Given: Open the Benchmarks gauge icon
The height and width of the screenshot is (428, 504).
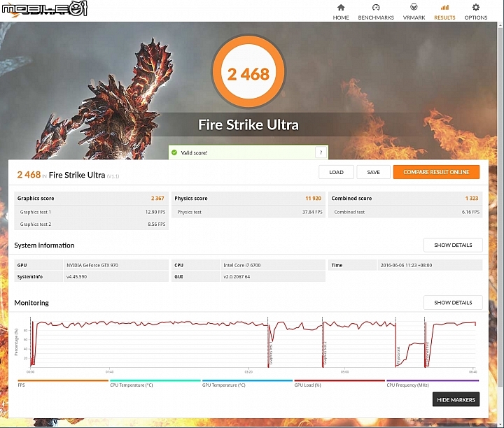Looking at the screenshot, I should point(376,8).
